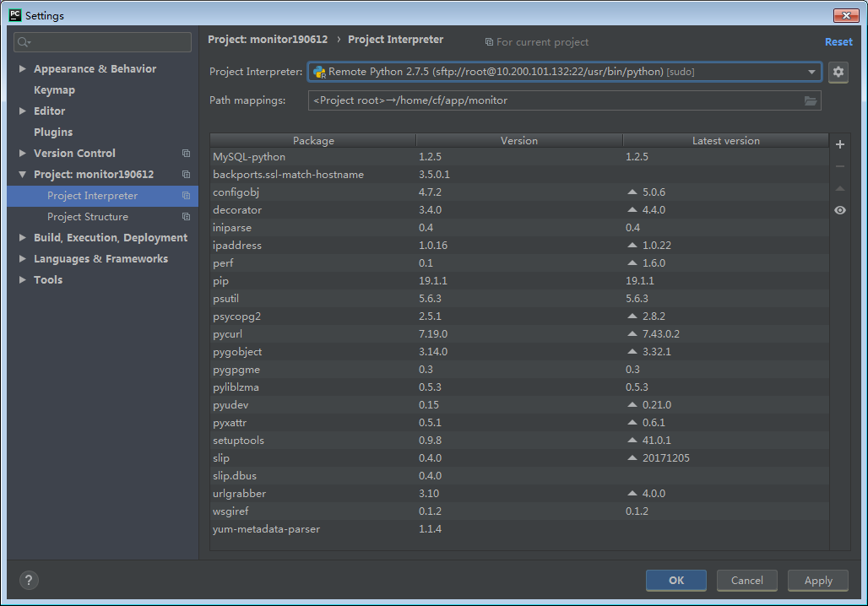This screenshot has height=606, width=868.
Task: Click the upgrade package arrow icon
Action: (840, 189)
